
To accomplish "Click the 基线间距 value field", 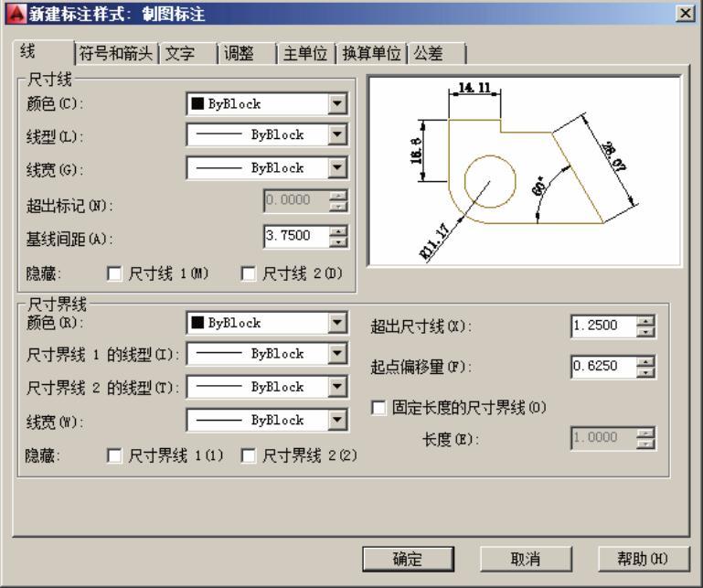I will tap(294, 236).
